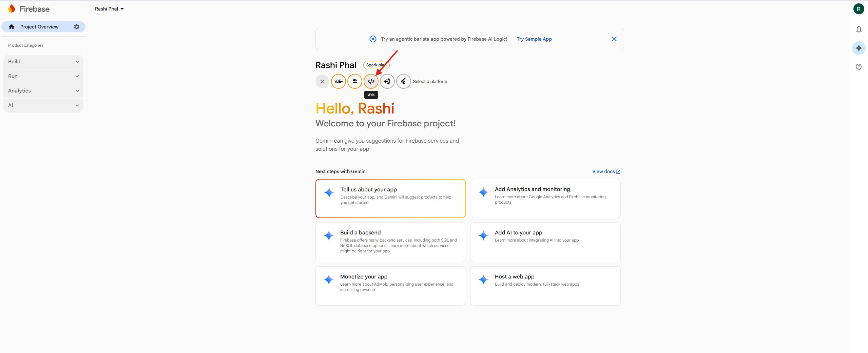
Task: Add a Web app via code icon
Action: click(371, 81)
